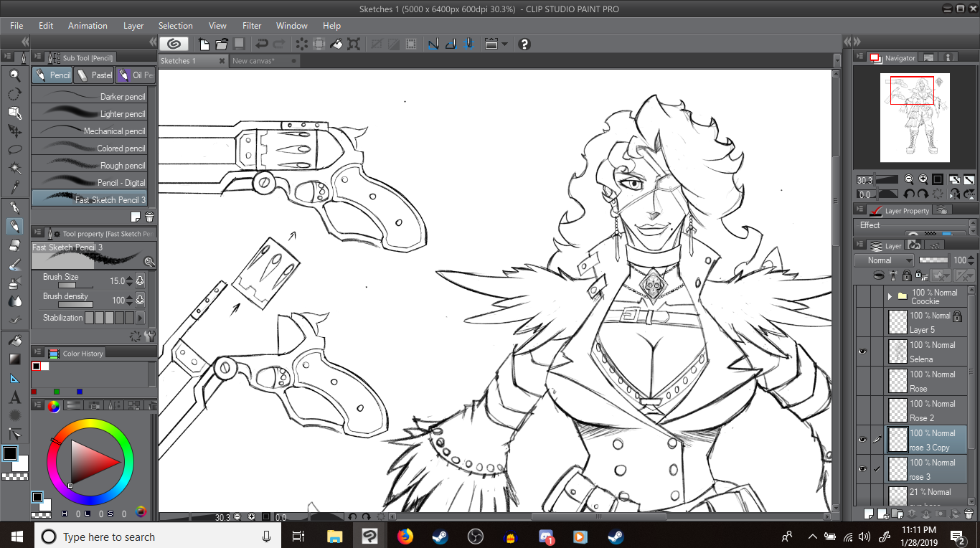Show the Layer 5 layer

click(862, 322)
